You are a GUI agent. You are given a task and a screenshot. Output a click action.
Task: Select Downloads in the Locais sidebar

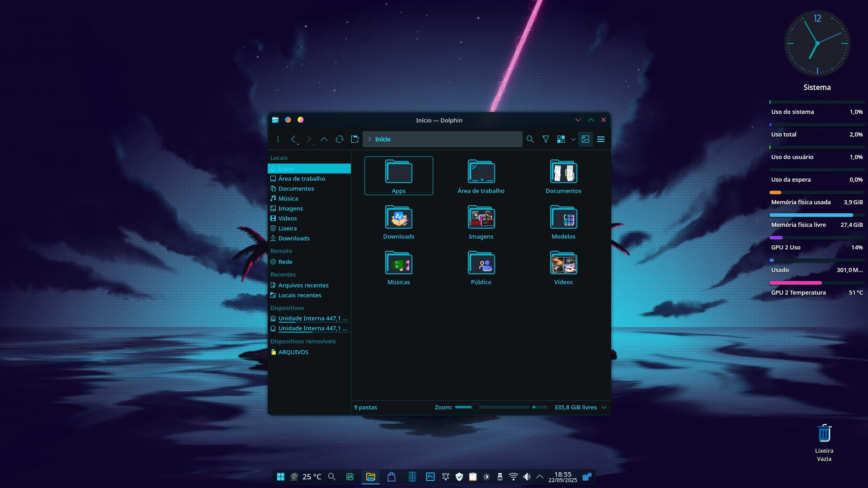[x=294, y=238]
